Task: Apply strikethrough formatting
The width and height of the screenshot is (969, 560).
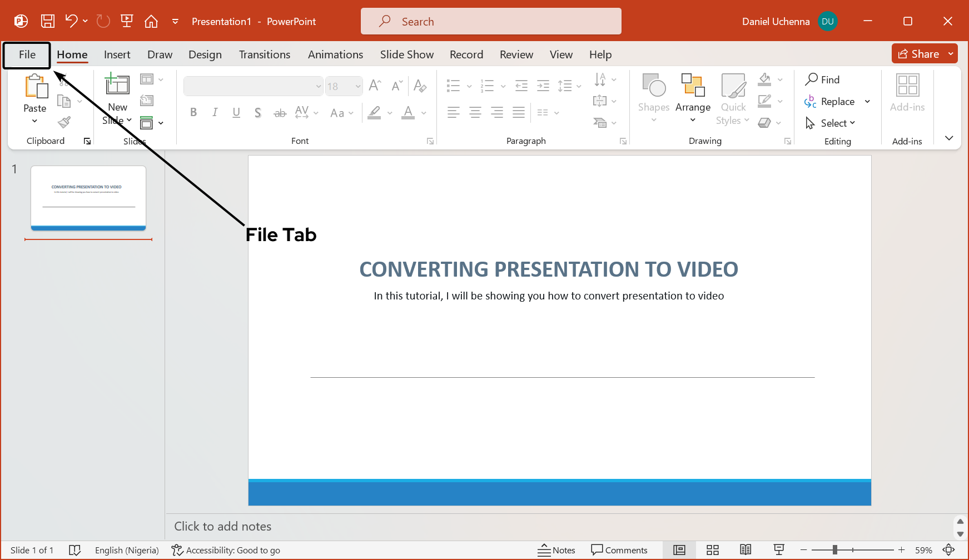Action: pyautogui.click(x=280, y=112)
